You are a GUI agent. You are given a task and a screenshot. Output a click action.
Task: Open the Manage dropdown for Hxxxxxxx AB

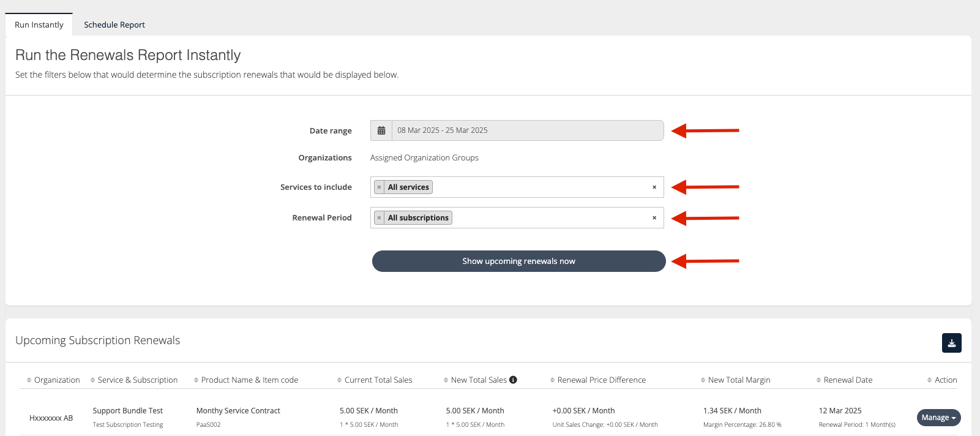[x=938, y=418]
